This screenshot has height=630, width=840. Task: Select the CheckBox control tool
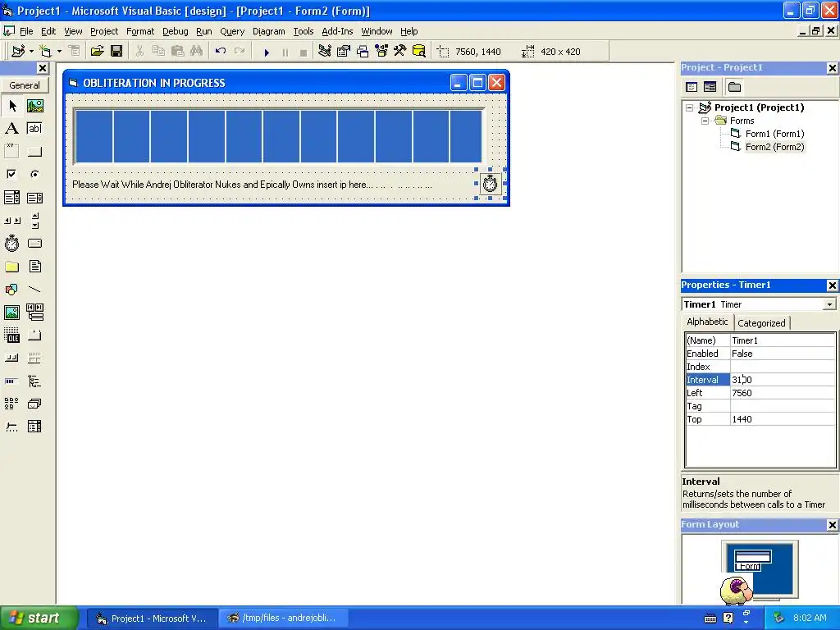click(11, 174)
